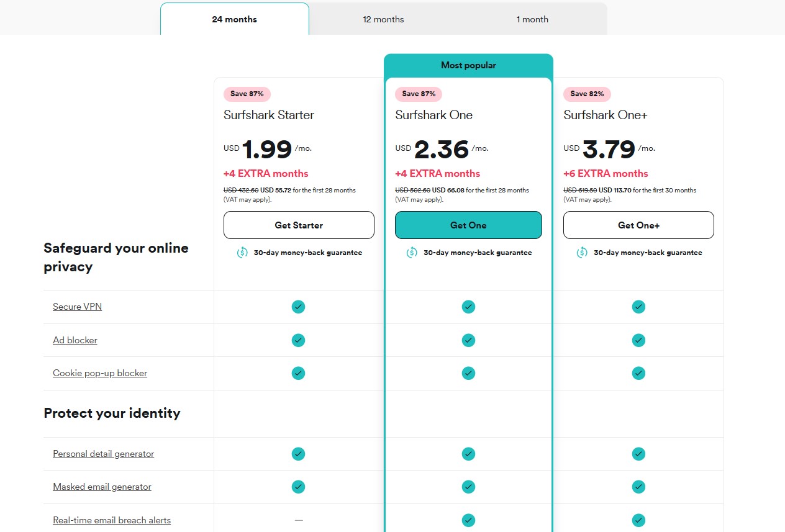This screenshot has height=532, width=785.
Task: Click the Cookie pop-up blocker checkmark for Surfshark One
Action: (x=468, y=373)
